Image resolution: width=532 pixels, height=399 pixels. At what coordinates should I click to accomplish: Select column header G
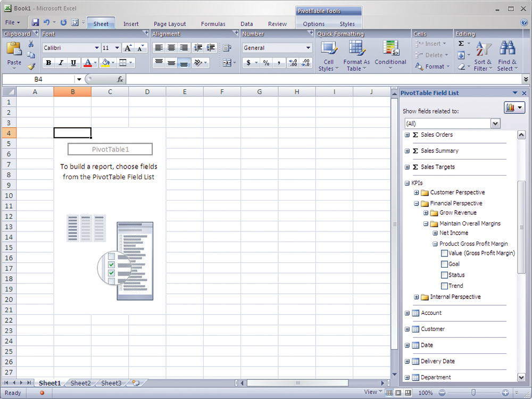pyautogui.click(x=259, y=92)
